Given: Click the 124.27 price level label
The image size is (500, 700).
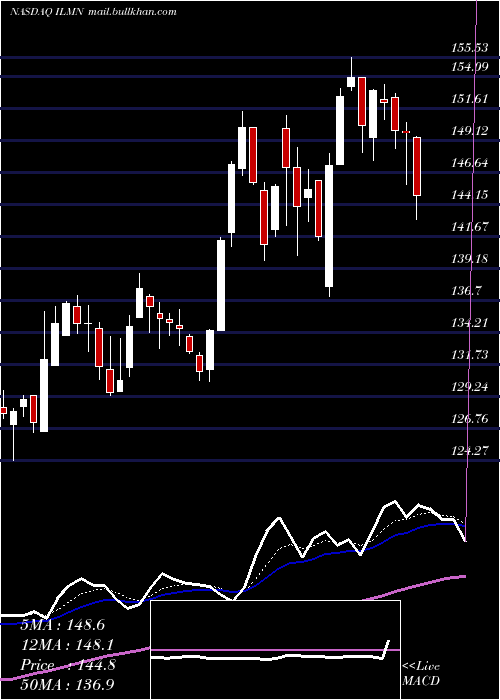Looking at the screenshot, I should [x=469, y=451].
